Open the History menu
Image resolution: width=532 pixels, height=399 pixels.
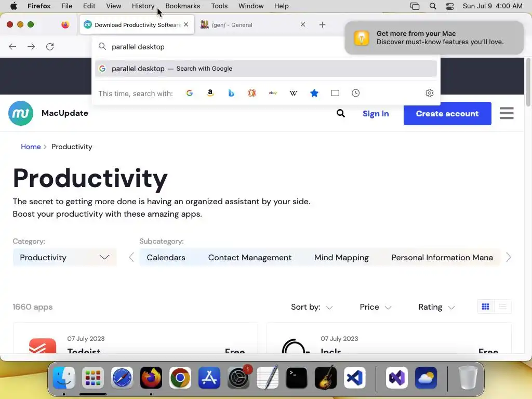(x=143, y=6)
